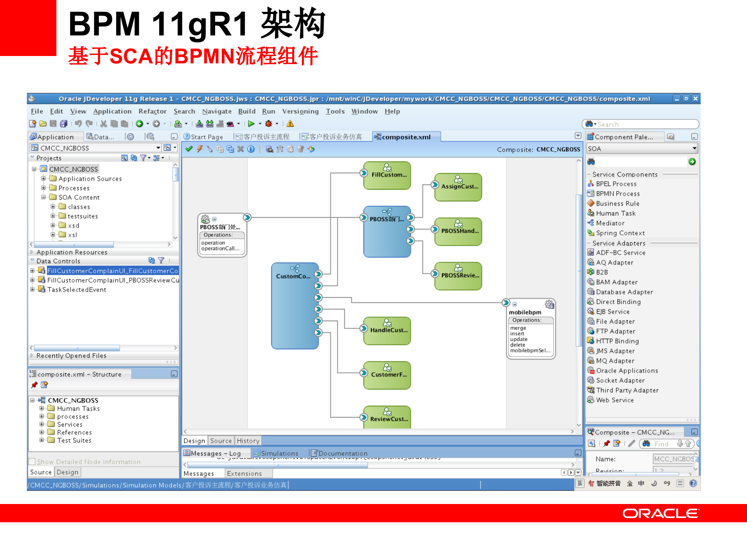Open the Versioning menu

tap(301, 111)
